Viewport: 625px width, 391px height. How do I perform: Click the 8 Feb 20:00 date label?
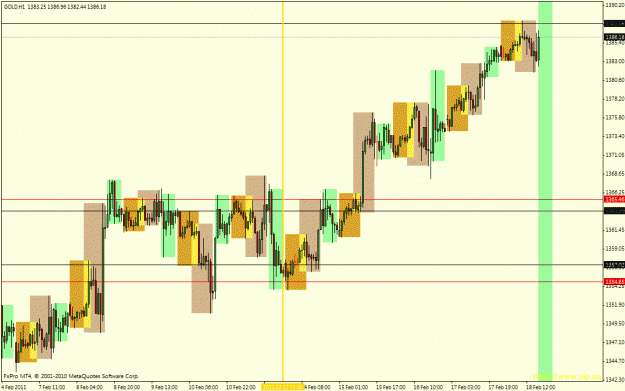[x=127, y=387]
